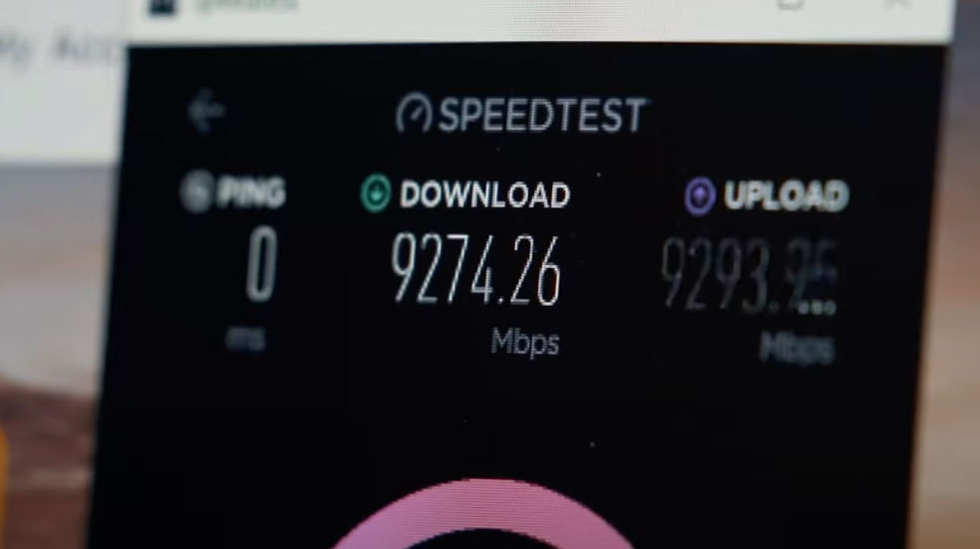The height and width of the screenshot is (549, 980).
Task: Select the download speed 9274.26
Action: pos(476,269)
